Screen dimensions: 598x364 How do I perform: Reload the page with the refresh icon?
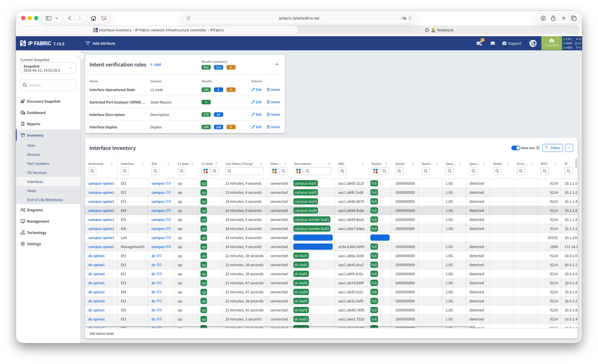pos(410,18)
